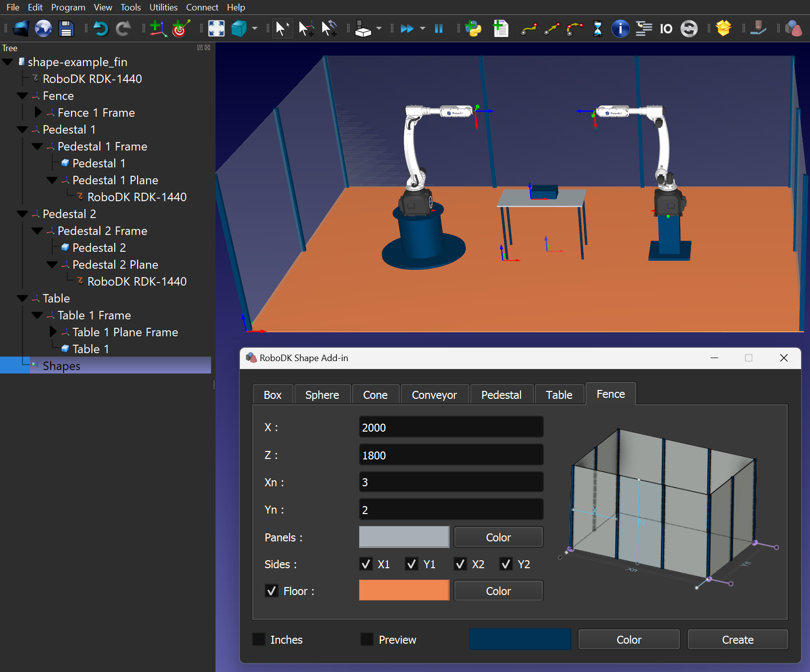Viewport: 810px width, 672px height.
Task: Switch to the Pedestal tab
Action: (x=502, y=394)
